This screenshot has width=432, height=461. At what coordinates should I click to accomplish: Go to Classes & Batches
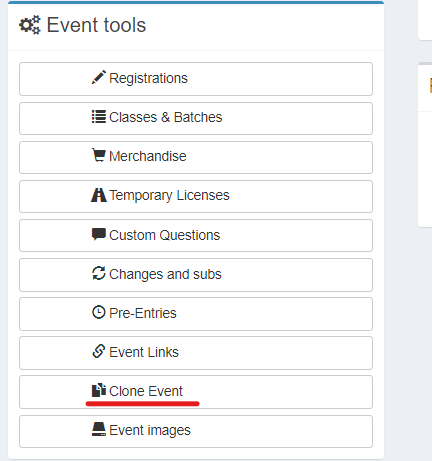tap(196, 119)
